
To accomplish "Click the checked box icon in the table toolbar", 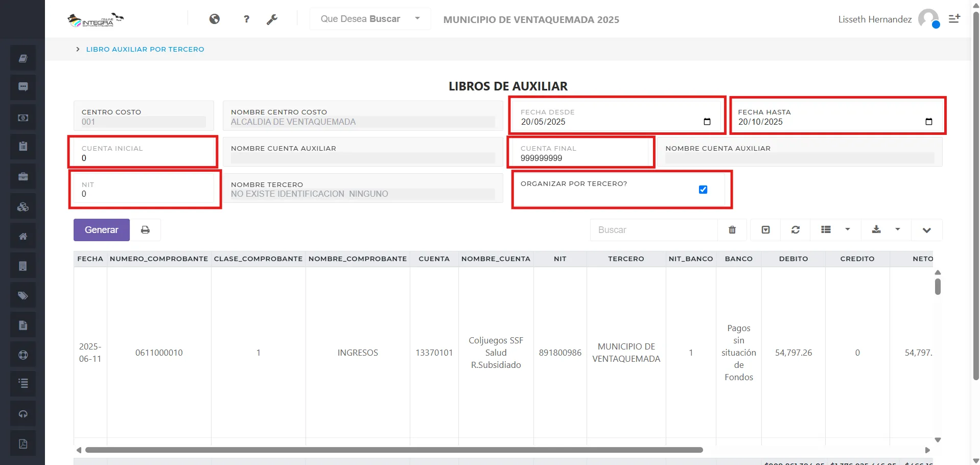I will pos(765,229).
